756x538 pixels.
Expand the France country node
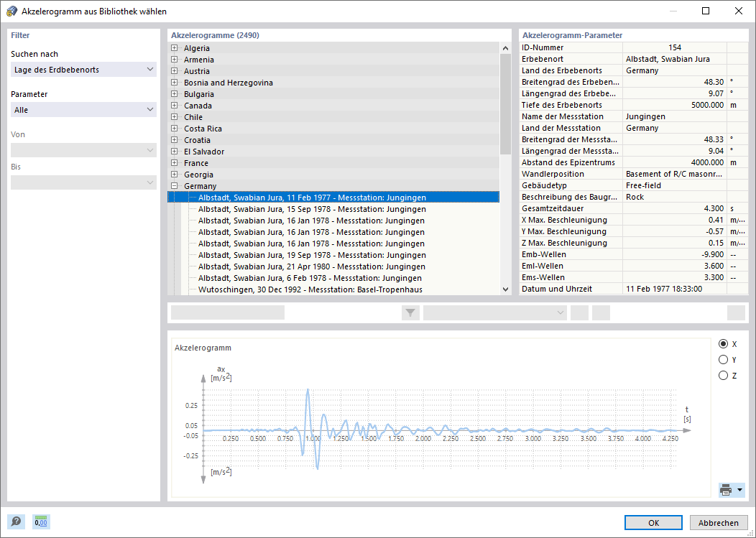click(x=174, y=163)
